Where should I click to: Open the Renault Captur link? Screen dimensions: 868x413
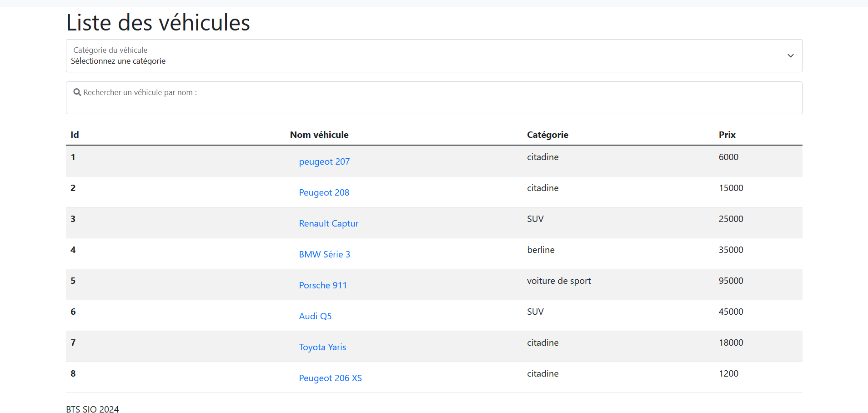tap(329, 223)
